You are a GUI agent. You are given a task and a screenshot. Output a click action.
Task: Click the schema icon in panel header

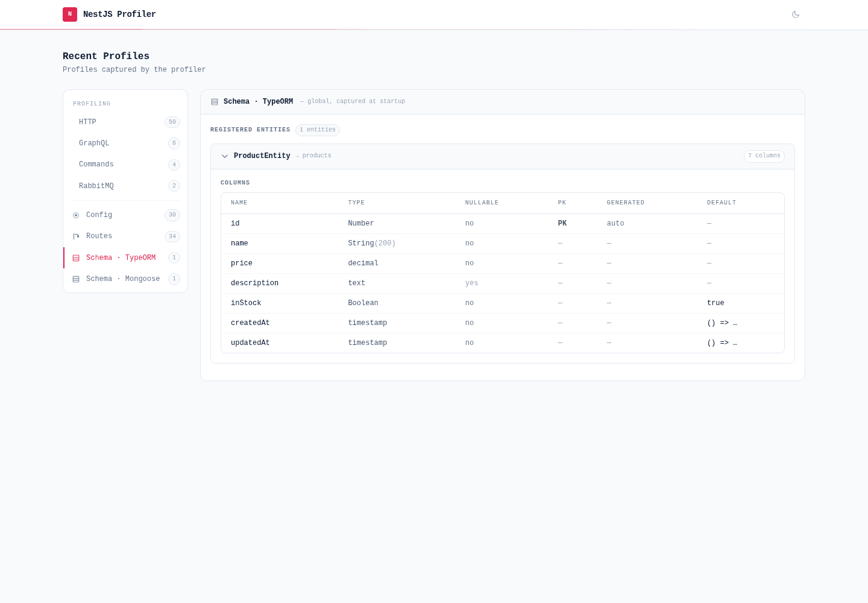pyautogui.click(x=215, y=102)
